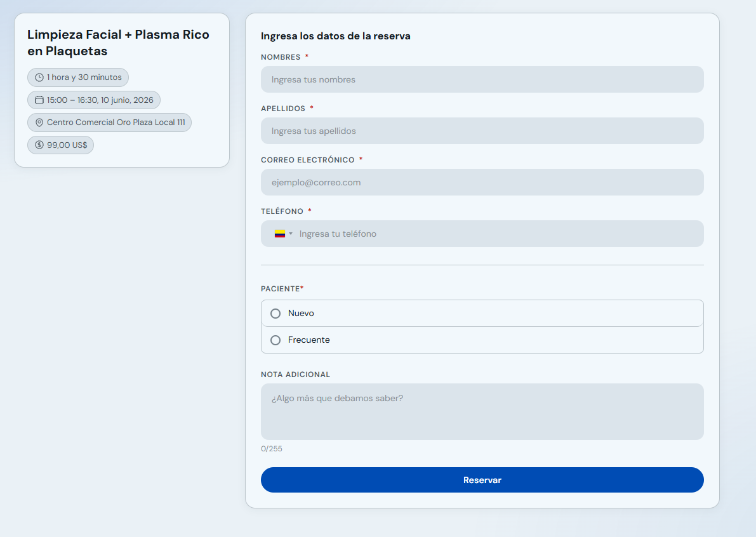The image size is (756, 537).
Task: Focus the Nombres input field
Action: point(482,79)
